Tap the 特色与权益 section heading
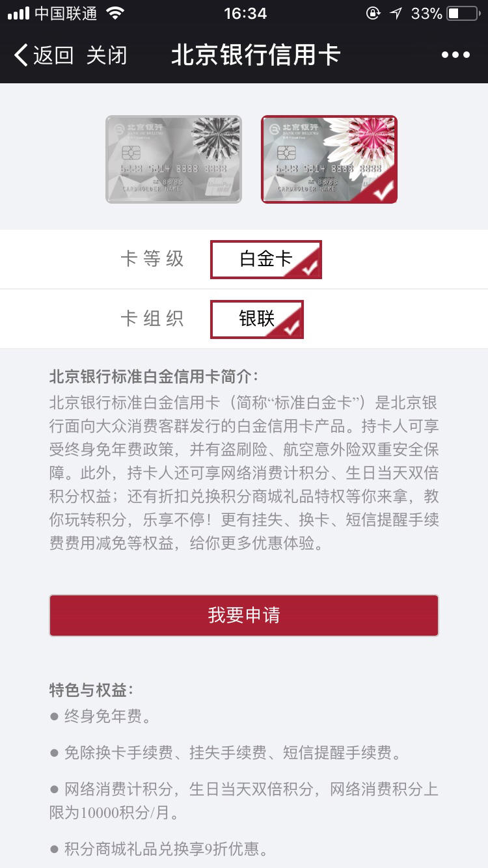The image size is (488, 868). coord(91,690)
